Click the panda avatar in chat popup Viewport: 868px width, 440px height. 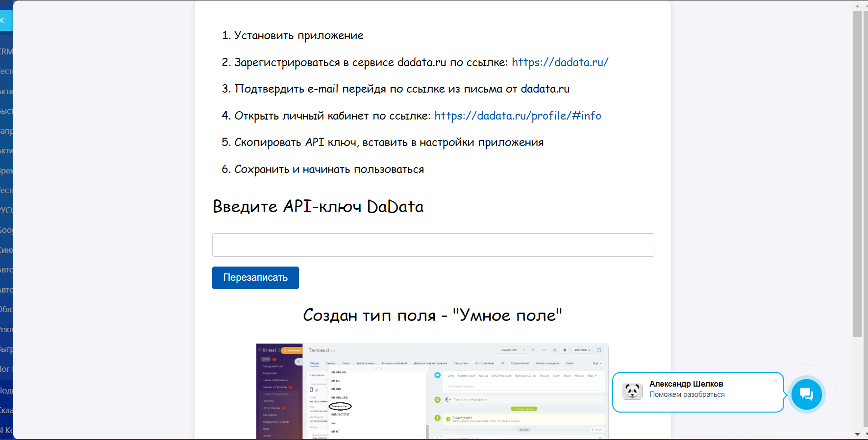[632, 391]
